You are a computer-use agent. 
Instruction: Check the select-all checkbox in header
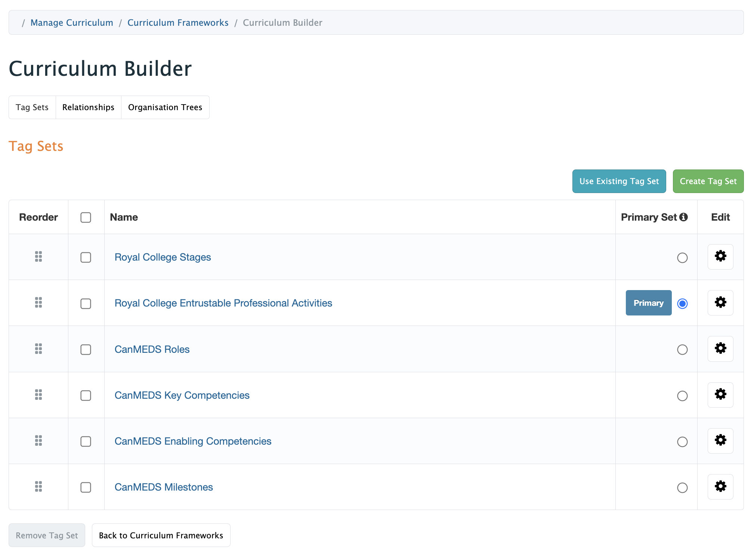tap(86, 217)
